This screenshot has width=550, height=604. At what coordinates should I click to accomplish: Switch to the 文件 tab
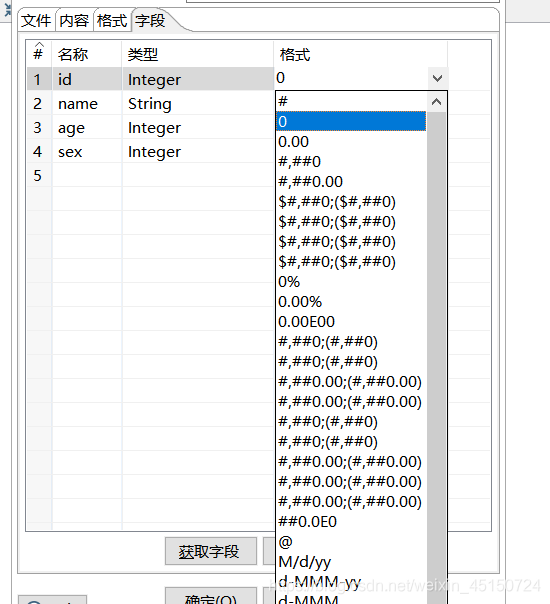point(36,20)
